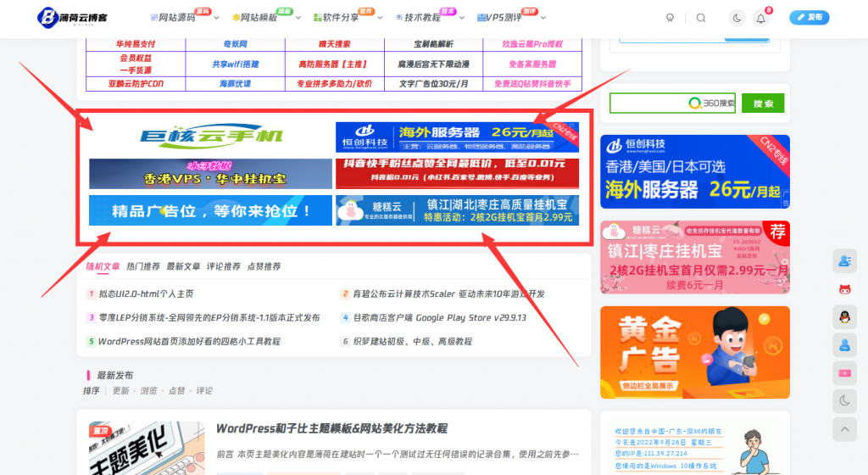Click the 海豚优课 ad link
Viewport: 868px width, 475px height.
[236, 84]
